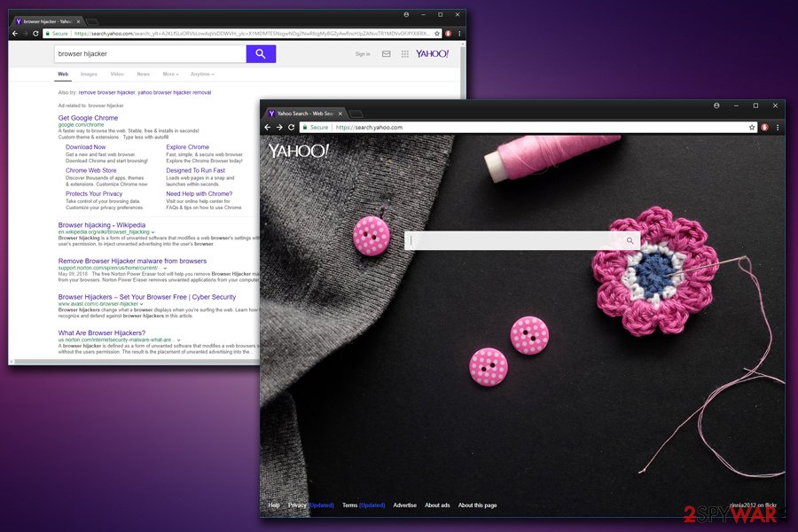Expand arrow next to Wikipedia result URL
This screenshot has height=532, width=798.
(x=153, y=232)
